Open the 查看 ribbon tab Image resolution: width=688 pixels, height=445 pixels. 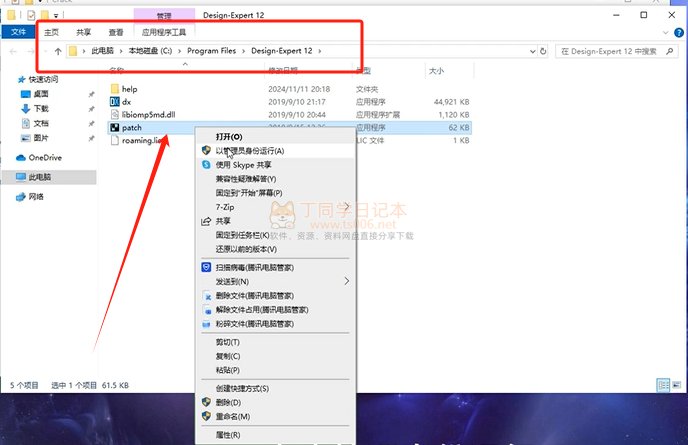(x=116, y=32)
